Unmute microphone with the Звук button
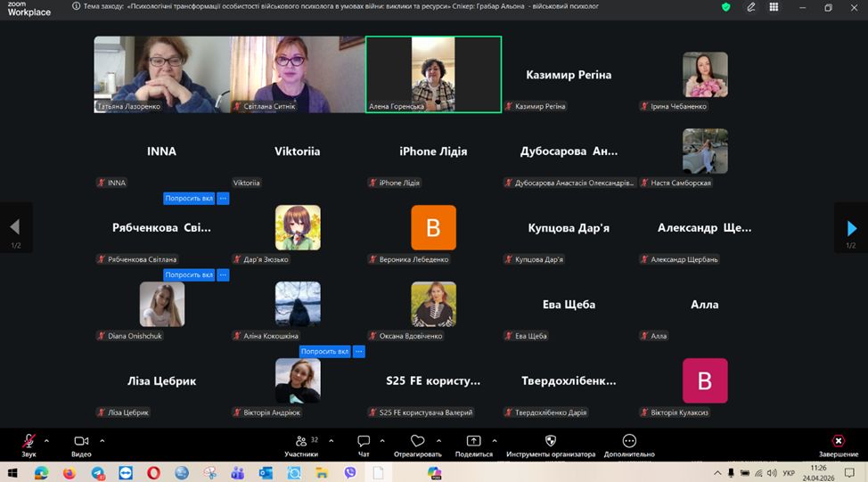The width and height of the screenshot is (868, 482). point(29,443)
